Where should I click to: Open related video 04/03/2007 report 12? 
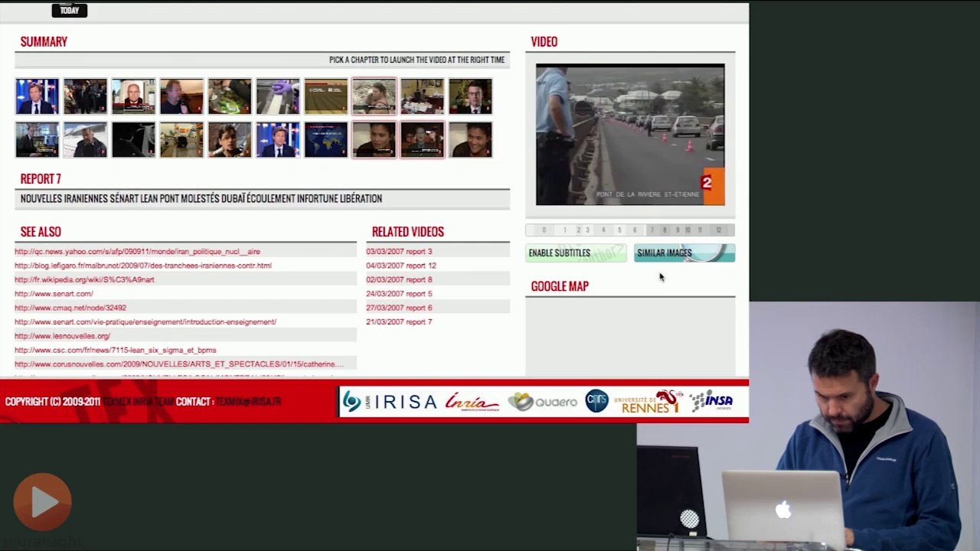tap(401, 266)
